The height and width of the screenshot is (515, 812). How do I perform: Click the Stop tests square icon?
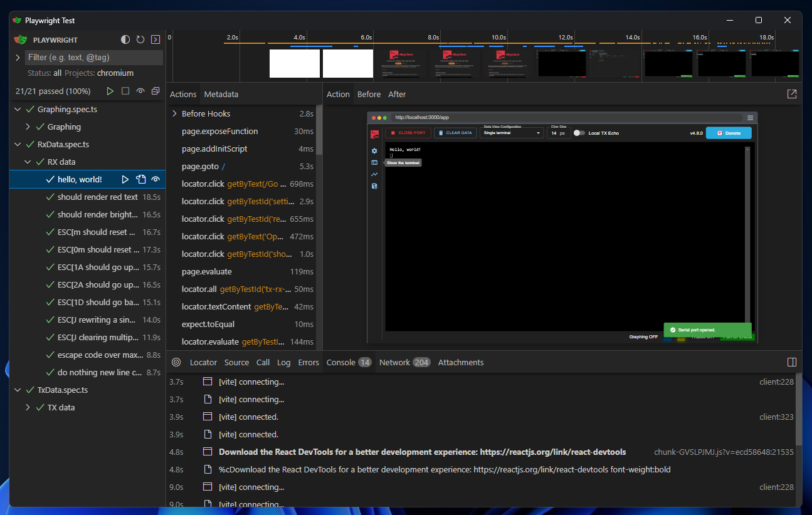[x=125, y=91]
